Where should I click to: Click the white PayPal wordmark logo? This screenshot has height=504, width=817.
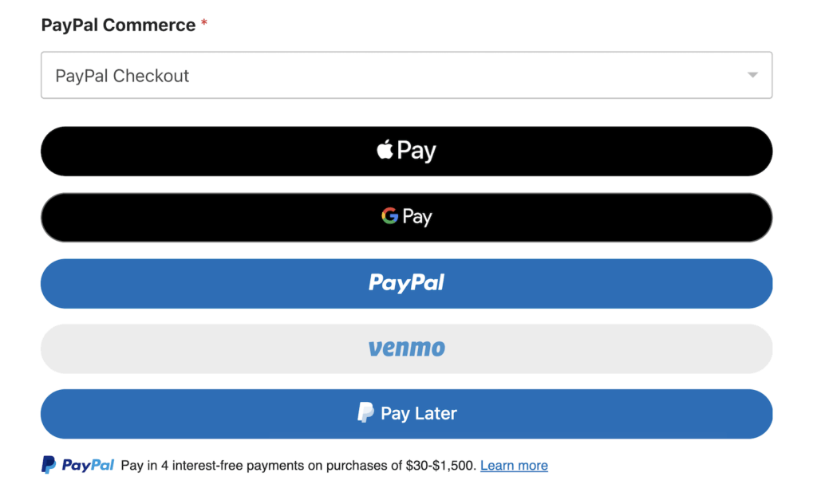[406, 283]
